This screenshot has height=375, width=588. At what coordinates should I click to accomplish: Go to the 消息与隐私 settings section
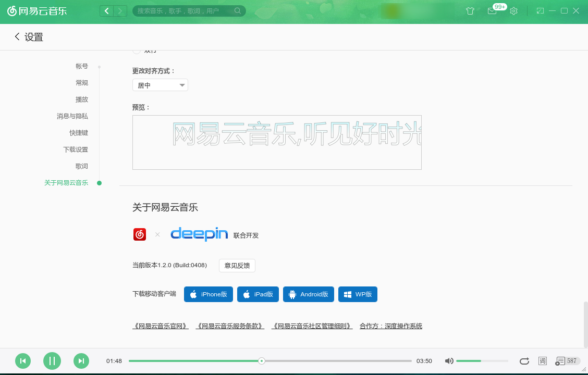point(72,116)
